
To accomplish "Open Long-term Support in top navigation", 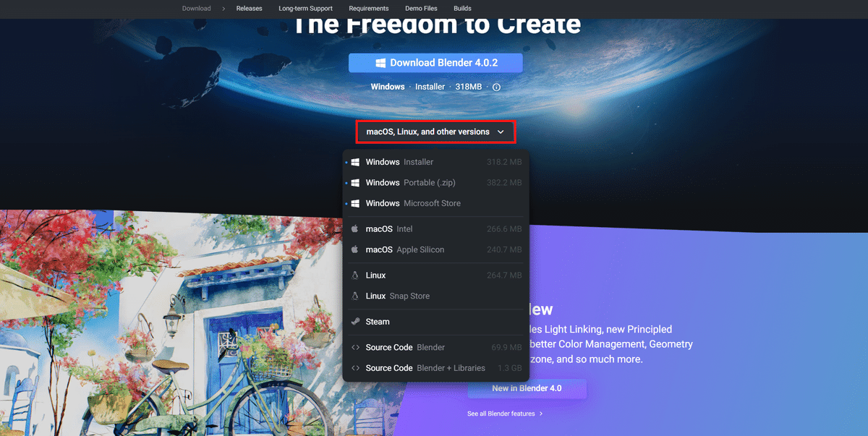I will (305, 9).
